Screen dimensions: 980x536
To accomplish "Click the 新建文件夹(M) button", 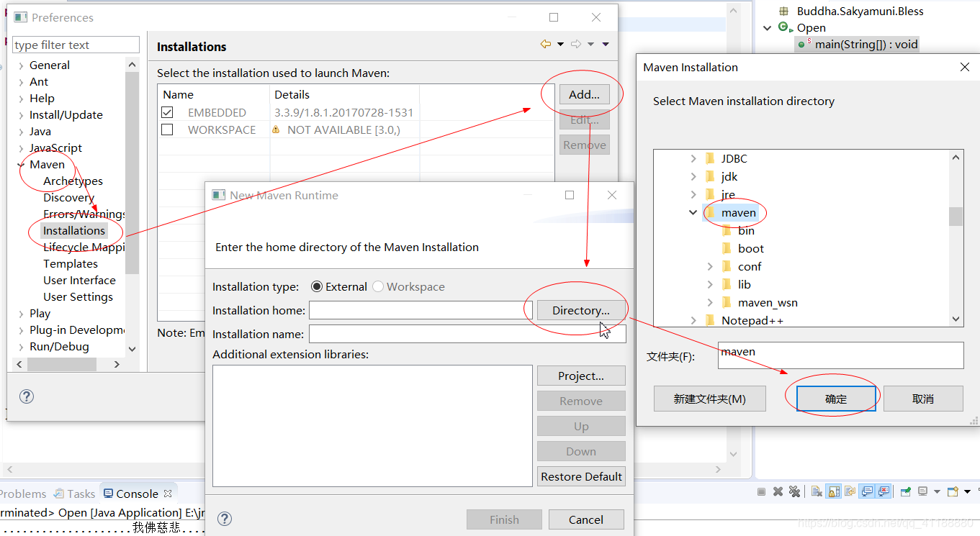I will [x=709, y=399].
